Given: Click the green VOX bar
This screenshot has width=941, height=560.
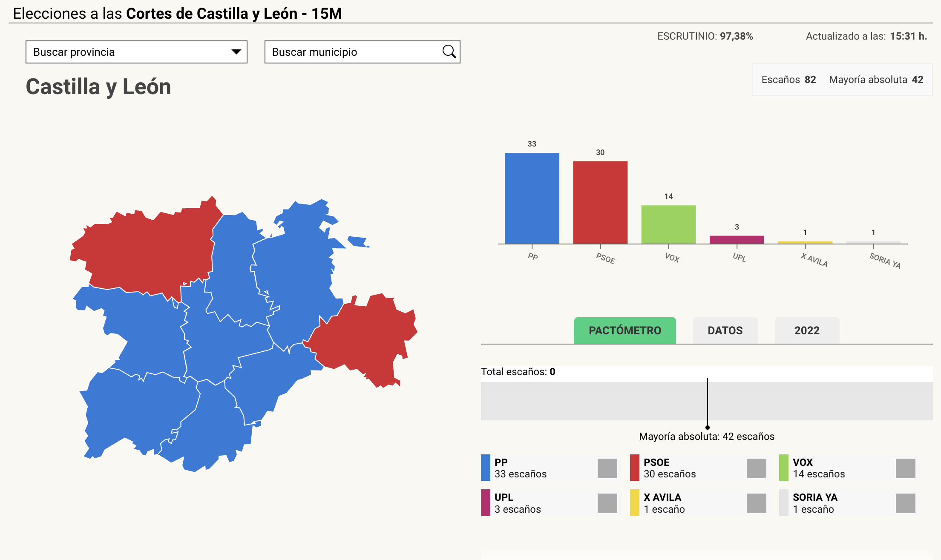Looking at the screenshot, I should point(668,224).
